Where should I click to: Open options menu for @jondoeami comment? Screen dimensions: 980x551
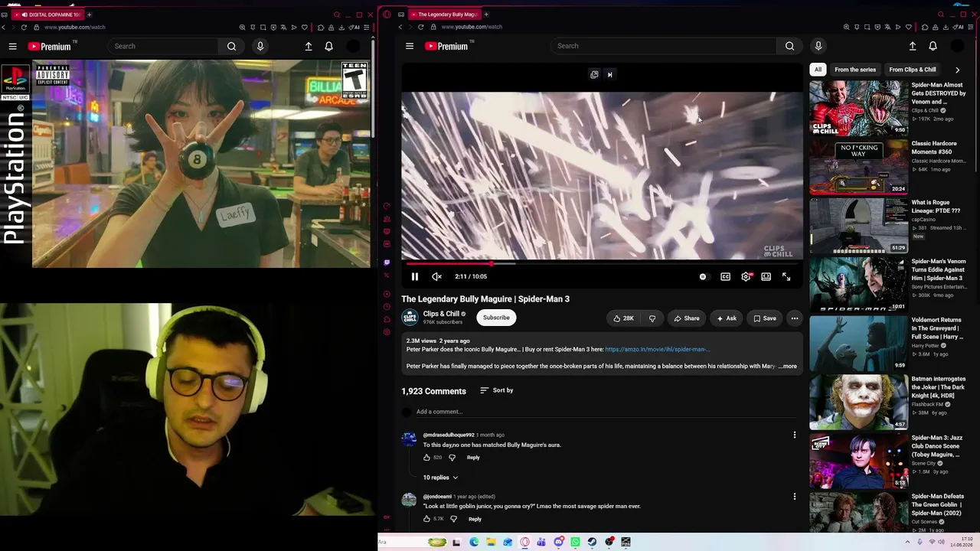tap(794, 497)
